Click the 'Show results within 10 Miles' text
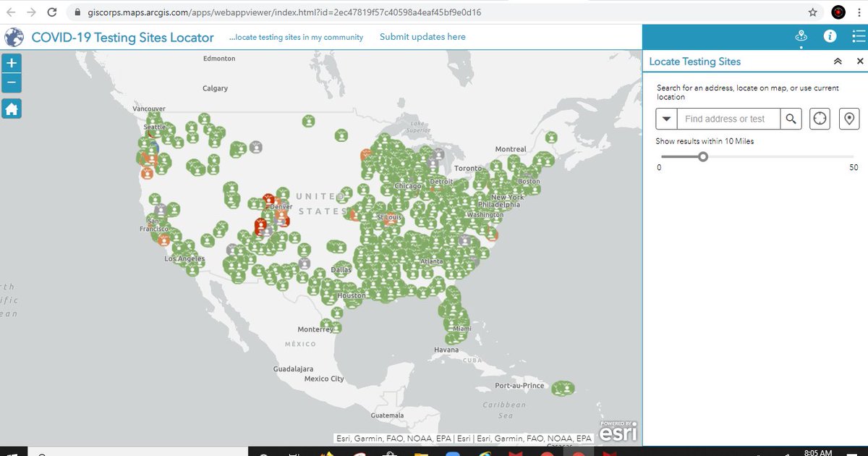Viewport: 868px width, 456px height. click(x=705, y=141)
